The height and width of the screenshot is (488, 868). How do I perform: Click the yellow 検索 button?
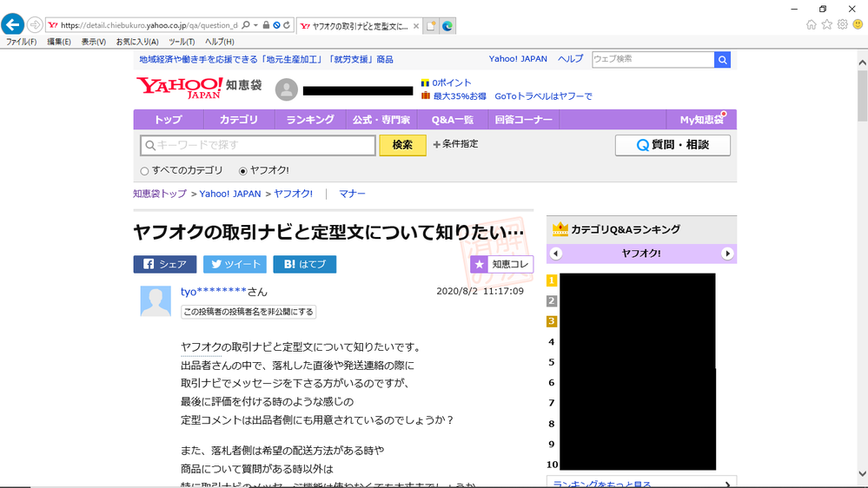pos(402,145)
